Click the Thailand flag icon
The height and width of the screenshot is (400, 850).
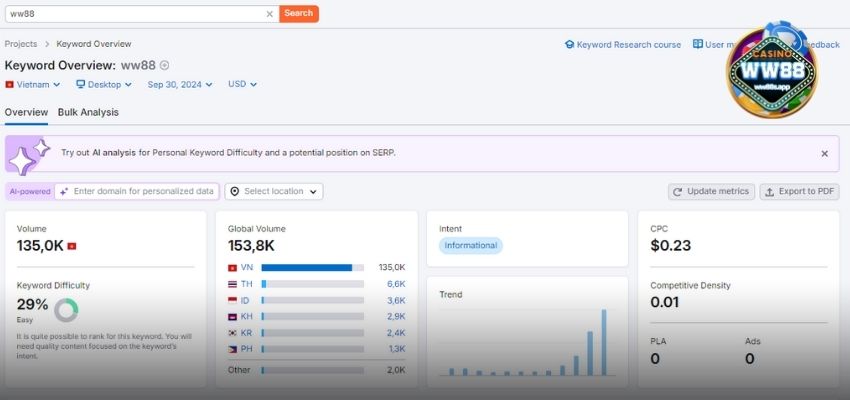[x=233, y=284]
